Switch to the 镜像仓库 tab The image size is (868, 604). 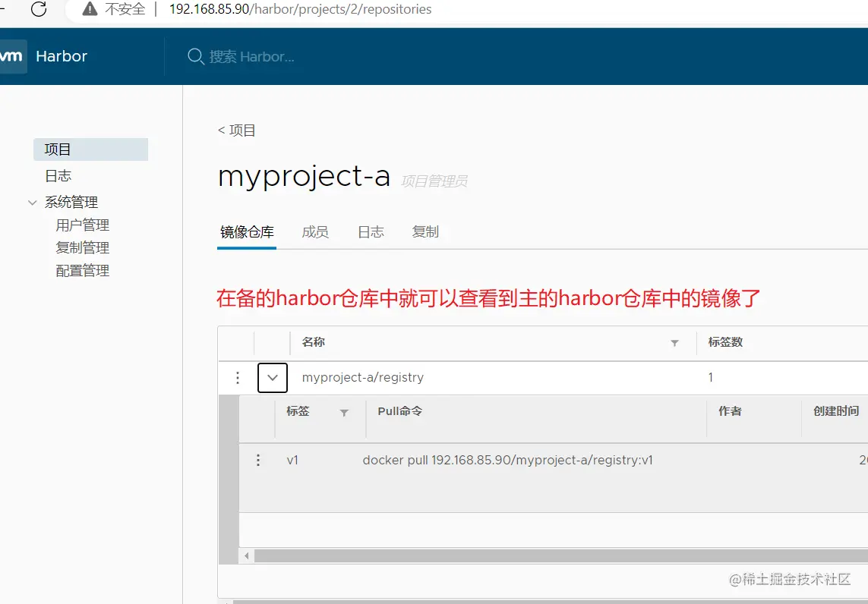pos(247,232)
